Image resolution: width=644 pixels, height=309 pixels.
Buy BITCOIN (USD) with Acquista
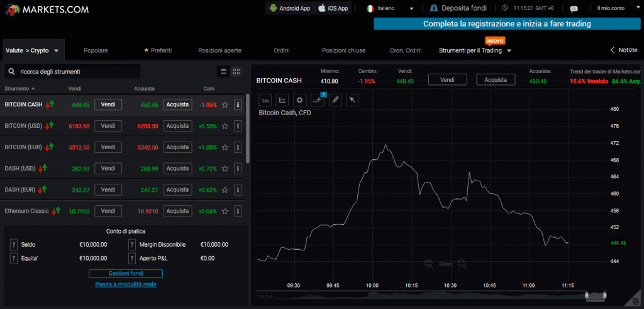point(177,126)
